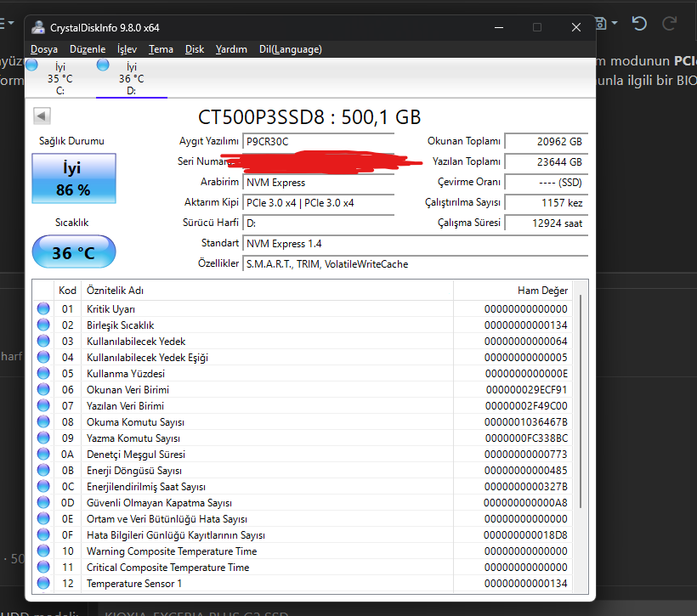Click the Aktarım Kipi field
Image resolution: width=697 pixels, height=616 pixels.
[318, 203]
